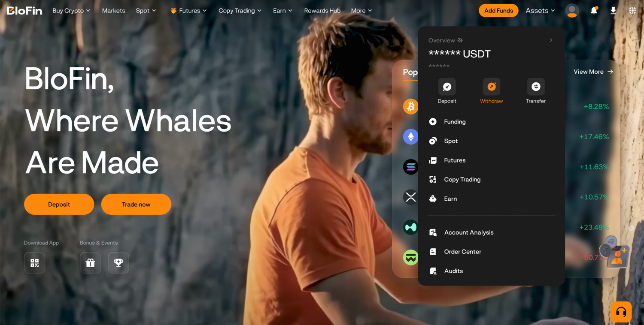This screenshot has width=644, height=325.
Task: Click the BloFin logo
Action: 24,11
